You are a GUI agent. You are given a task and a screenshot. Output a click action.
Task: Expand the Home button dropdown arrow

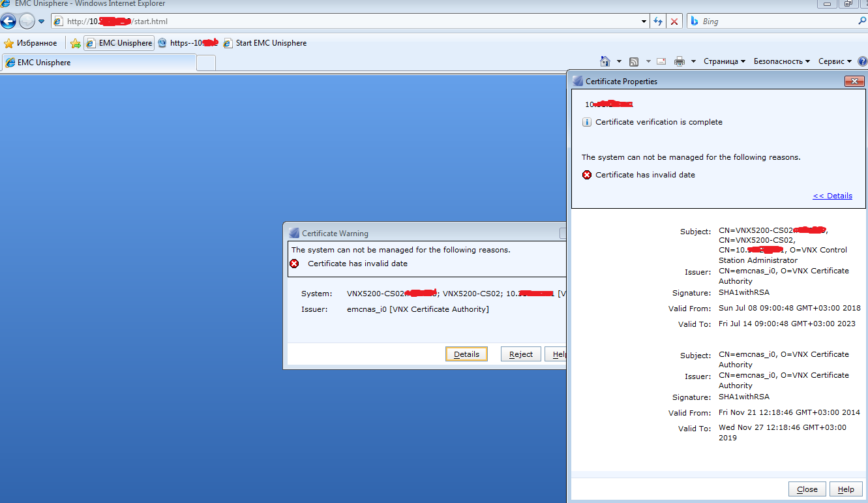pos(619,61)
